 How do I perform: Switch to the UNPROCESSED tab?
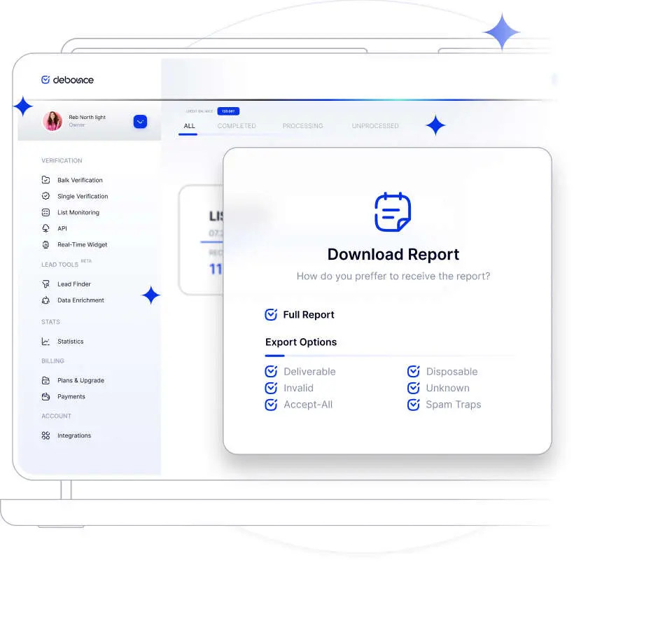[375, 125]
